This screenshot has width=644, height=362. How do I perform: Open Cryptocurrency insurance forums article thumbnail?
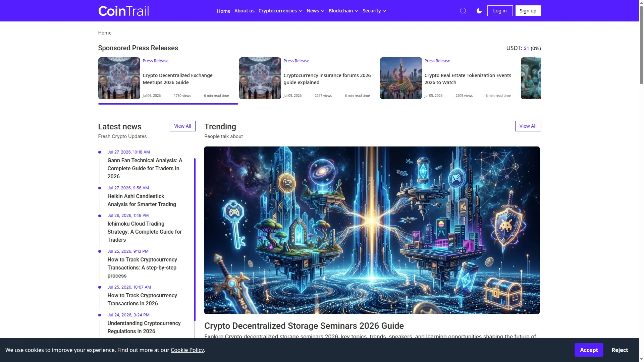coord(260,78)
